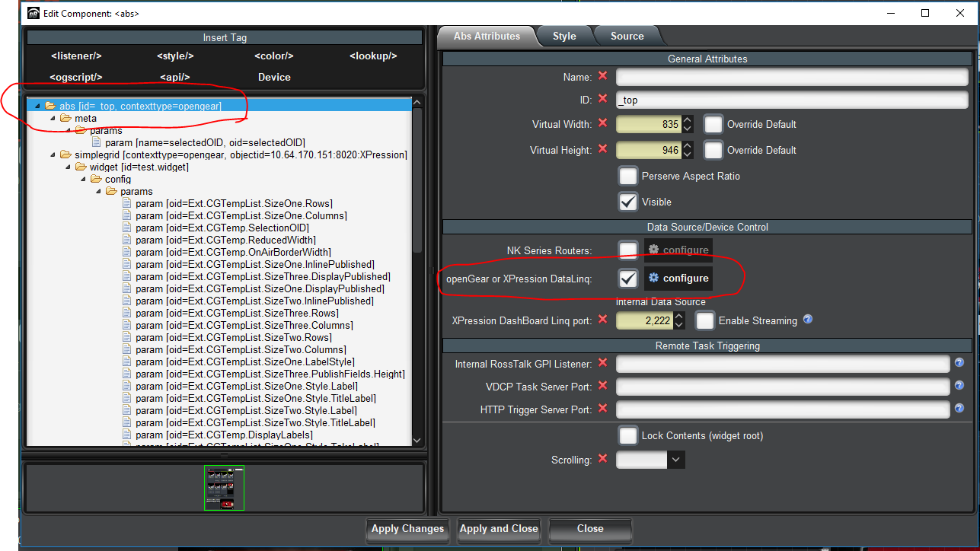This screenshot has height=551, width=980.
Task: Insert a <lookup/> tag
Action: [373, 56]
